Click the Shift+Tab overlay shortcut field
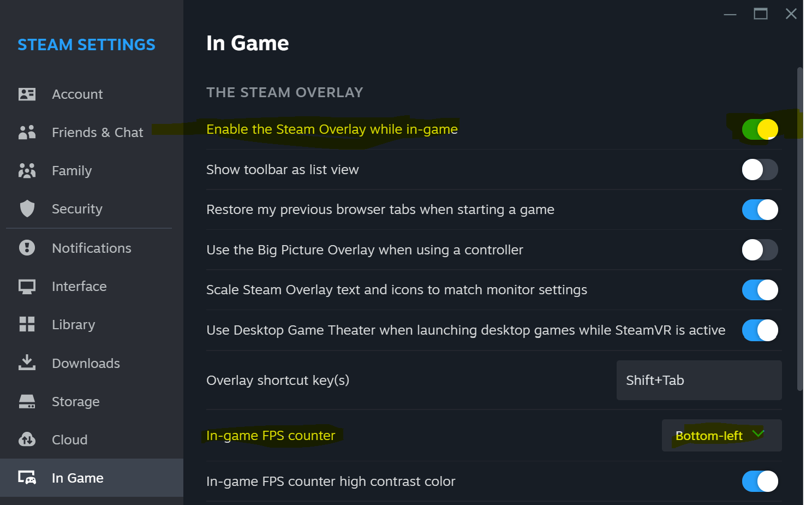Screen dimensions: 812x505 (x=698, y=381)
